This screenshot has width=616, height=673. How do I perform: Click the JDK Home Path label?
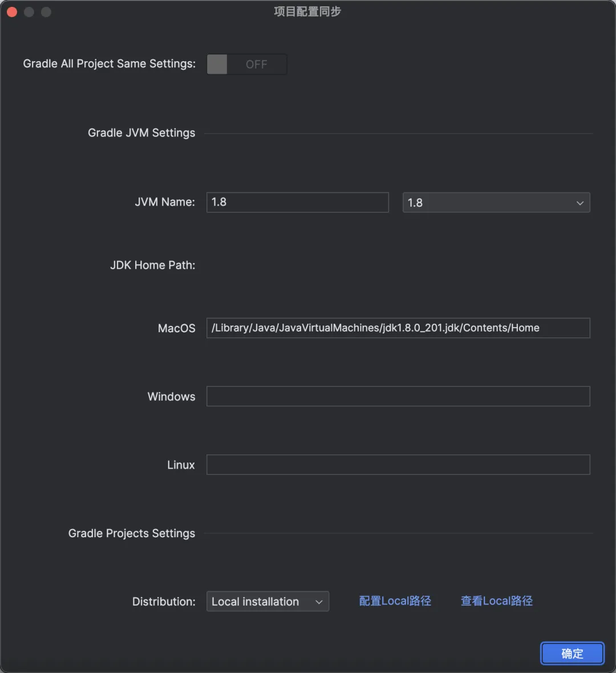152,265
